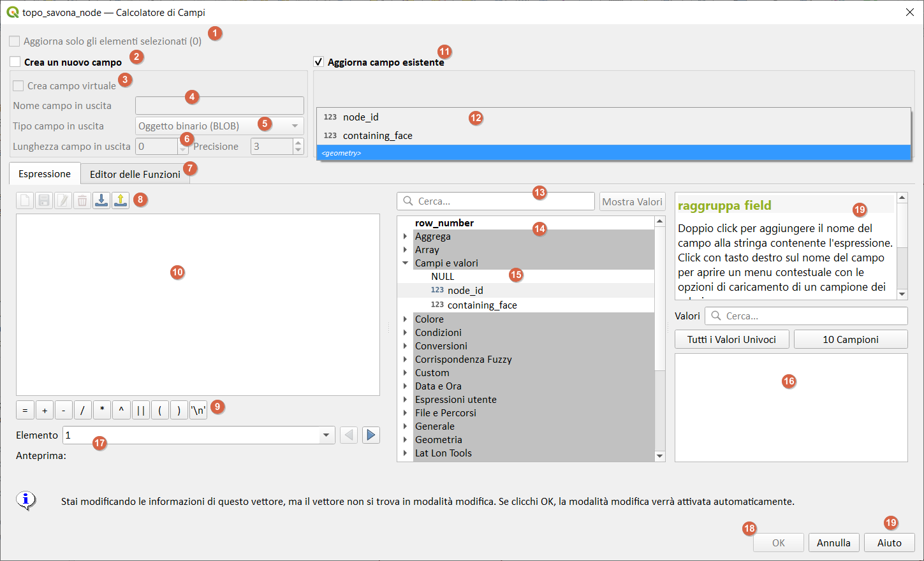Click the 'Mostra Valori' button
Viewport: 924px width, 561px height.
[632, 201]
